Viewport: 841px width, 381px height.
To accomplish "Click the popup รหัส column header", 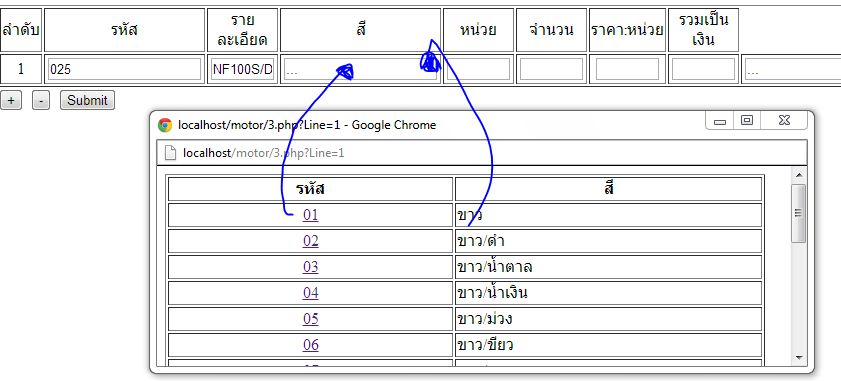I will (x=311, y=189).
